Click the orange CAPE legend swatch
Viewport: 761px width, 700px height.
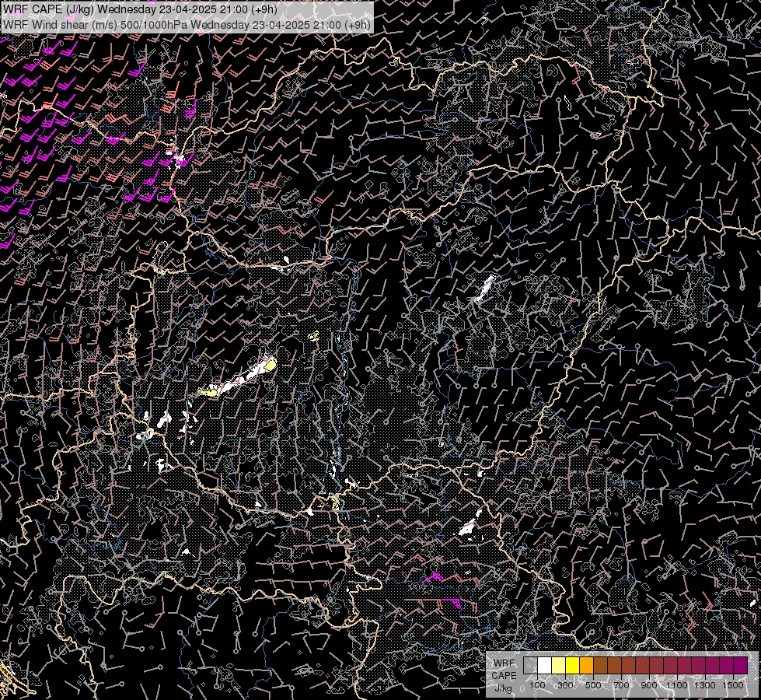pos(586,665)
